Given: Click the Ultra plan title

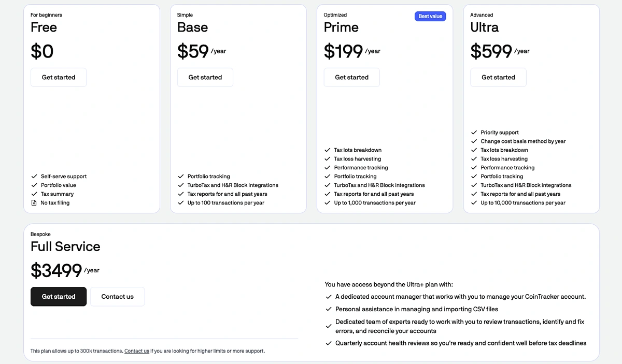Looking at the screenshot, I should [484, 27].
